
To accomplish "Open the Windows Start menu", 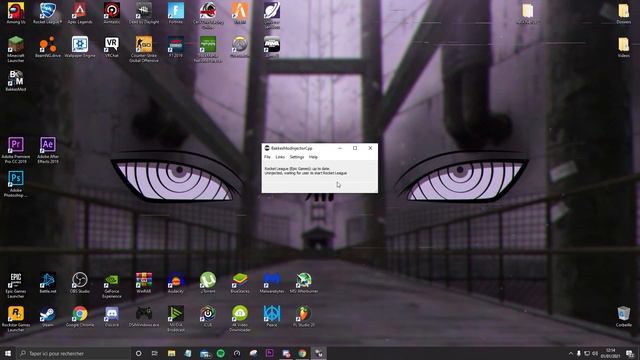I will [8, 353].
